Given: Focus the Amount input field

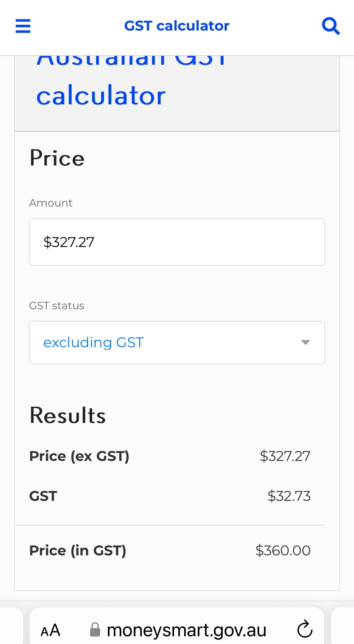Looking at the screenshot, I should click(x=177, y=242).
